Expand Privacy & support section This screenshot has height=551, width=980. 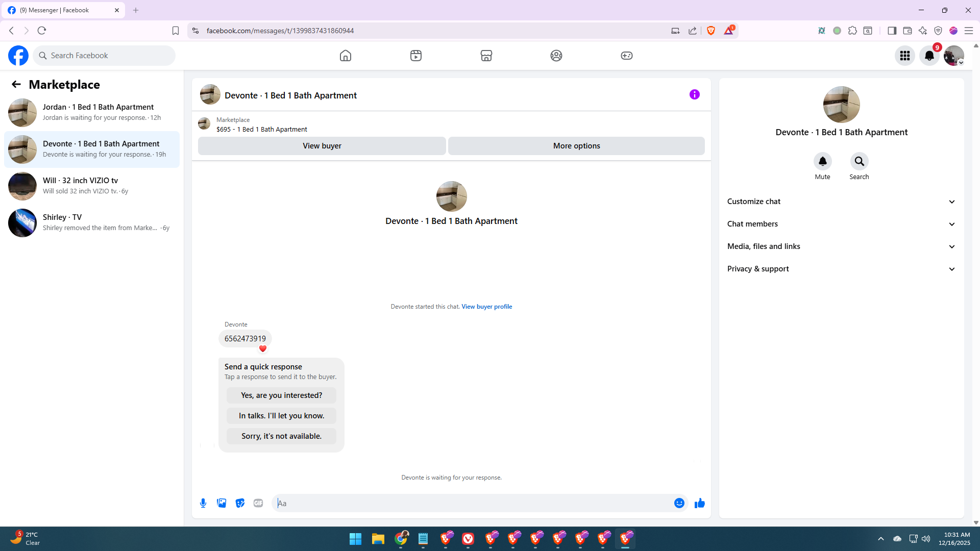[841, 269]
